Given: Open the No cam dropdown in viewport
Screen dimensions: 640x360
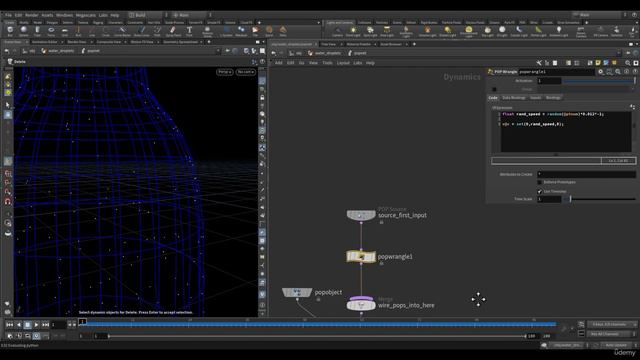Looking at the screenshot, I should coord(245,72).
